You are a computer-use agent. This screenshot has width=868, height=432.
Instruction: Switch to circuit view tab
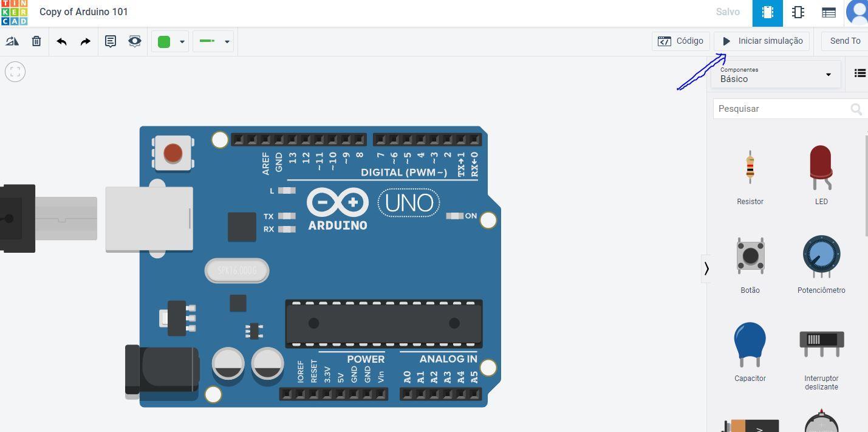point(768,13)
